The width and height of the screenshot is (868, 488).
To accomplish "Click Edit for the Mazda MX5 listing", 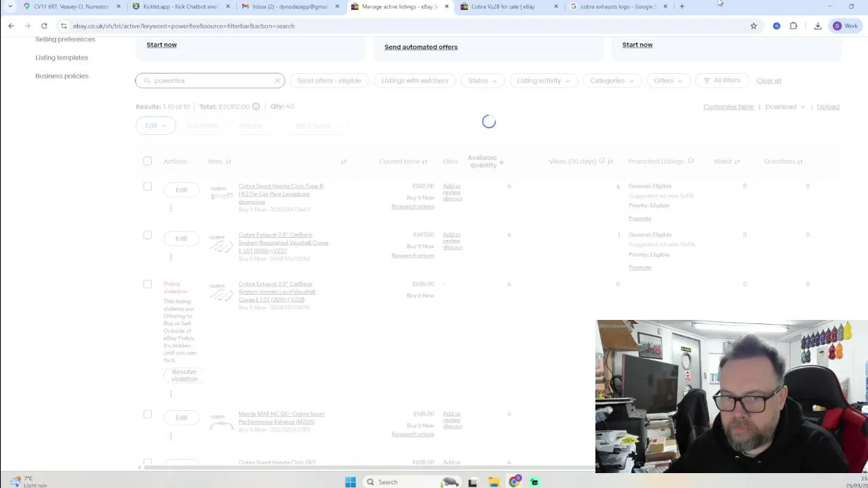I will 181,418.
